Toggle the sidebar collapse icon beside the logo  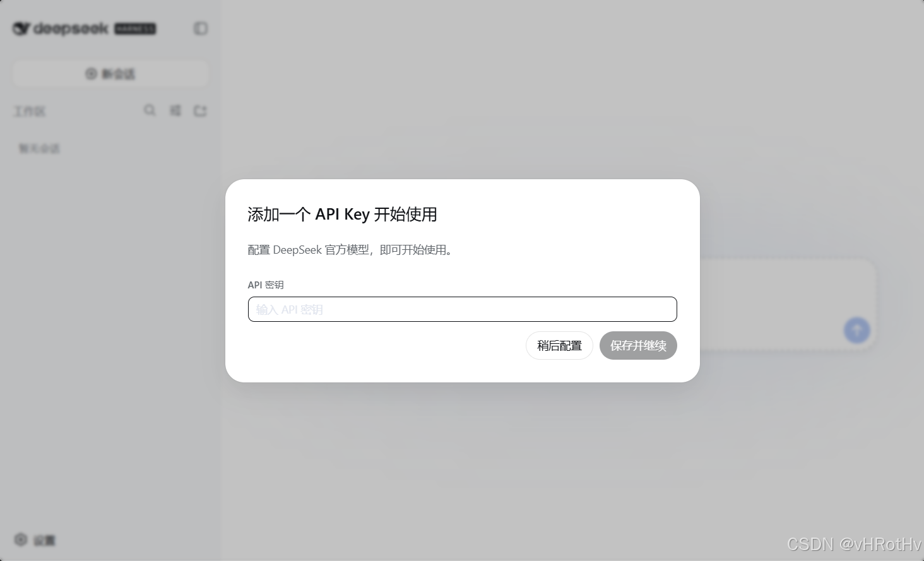(201, 28)
